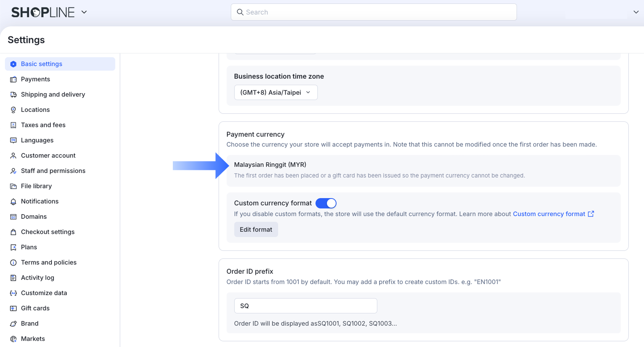Viewport: 644px width, 347px height.
Task: Click the Edit format button
Action: (x=256, y=229)
